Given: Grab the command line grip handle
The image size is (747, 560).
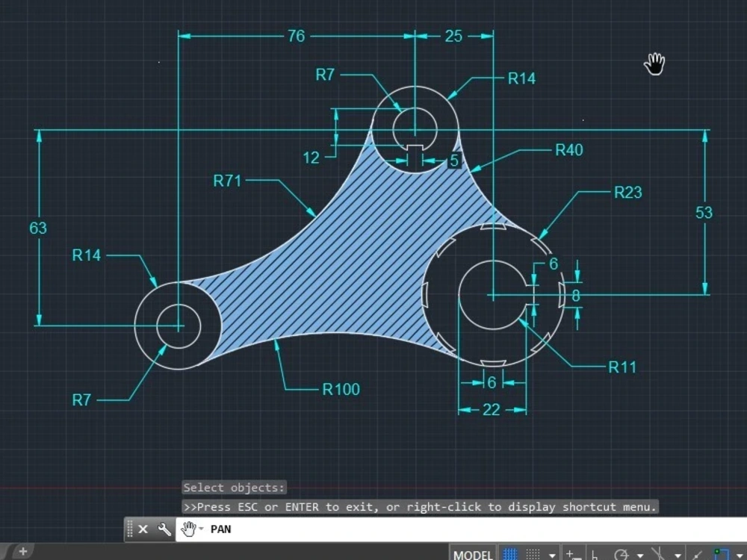Looking at the screenshot, I should 129,529.
